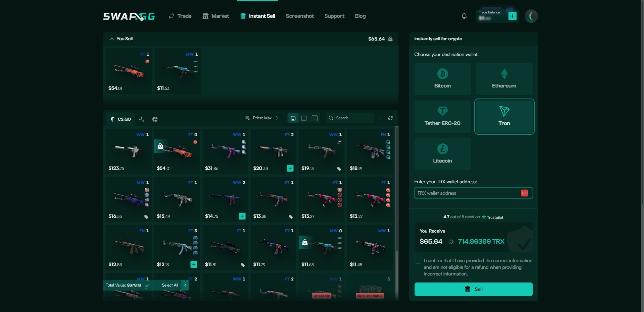644x312 pixels.
Task: Open the Blog page
Action: point(360,16)
